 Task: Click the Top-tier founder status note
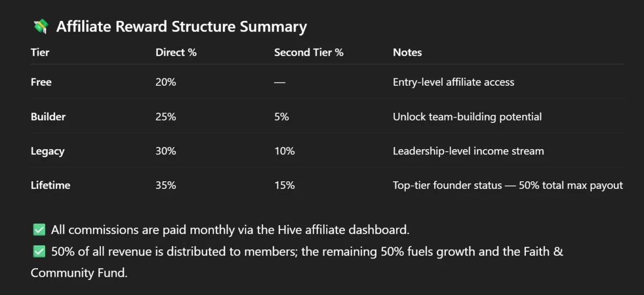click(508, 185)
